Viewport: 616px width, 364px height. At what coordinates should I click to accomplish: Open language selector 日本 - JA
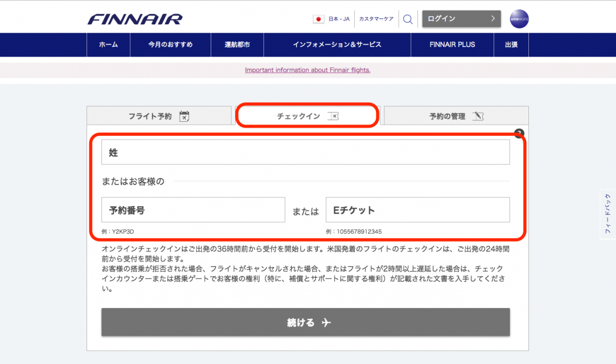tap(339, 19)
